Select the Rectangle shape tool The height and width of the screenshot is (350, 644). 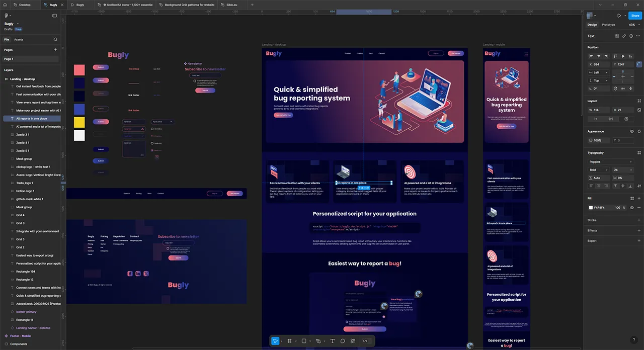[x=304, y=341]
